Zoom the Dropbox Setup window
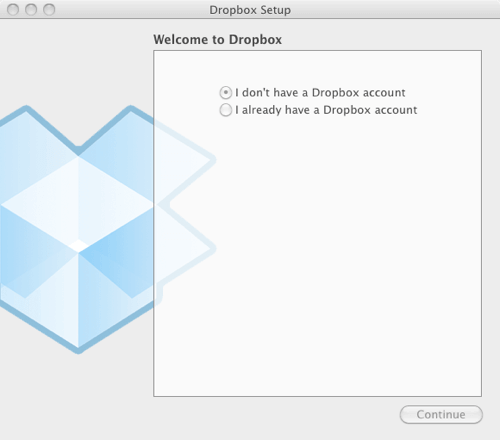Screen dimensions: 500x440 click(x=49, y=10)
